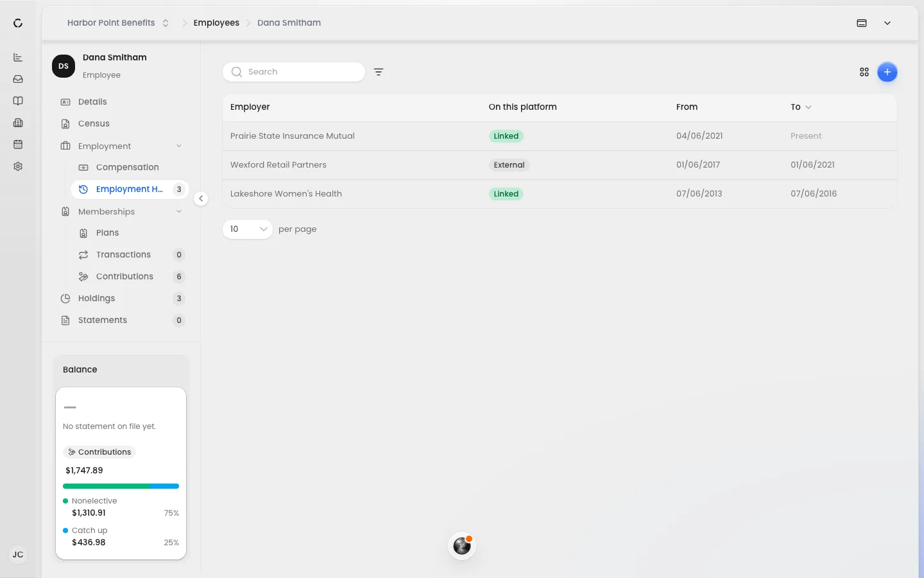
Task: Open the Wexford Retail Partners row
Action: (560, 165)
